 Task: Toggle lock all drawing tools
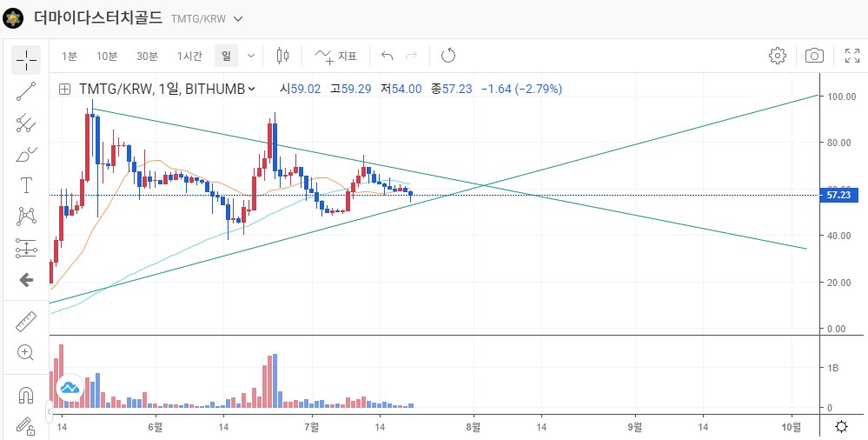click(25, 425)
